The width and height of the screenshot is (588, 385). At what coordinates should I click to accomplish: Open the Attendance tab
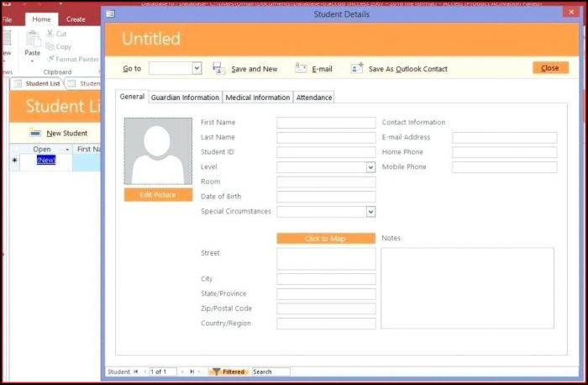(x=314, y=98)
